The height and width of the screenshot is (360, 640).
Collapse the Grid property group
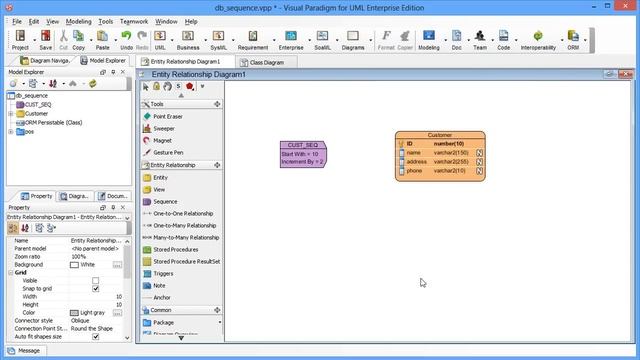(11, 272)
